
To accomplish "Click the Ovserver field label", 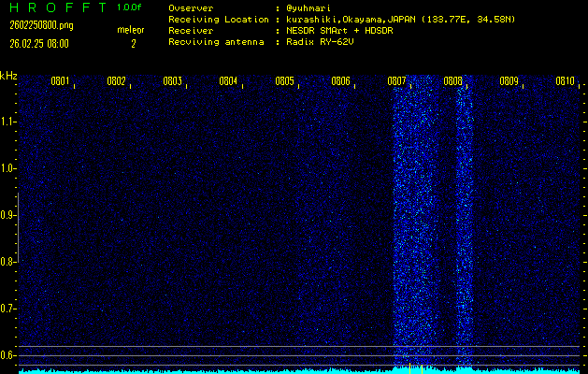I will (x=191, y=8).
